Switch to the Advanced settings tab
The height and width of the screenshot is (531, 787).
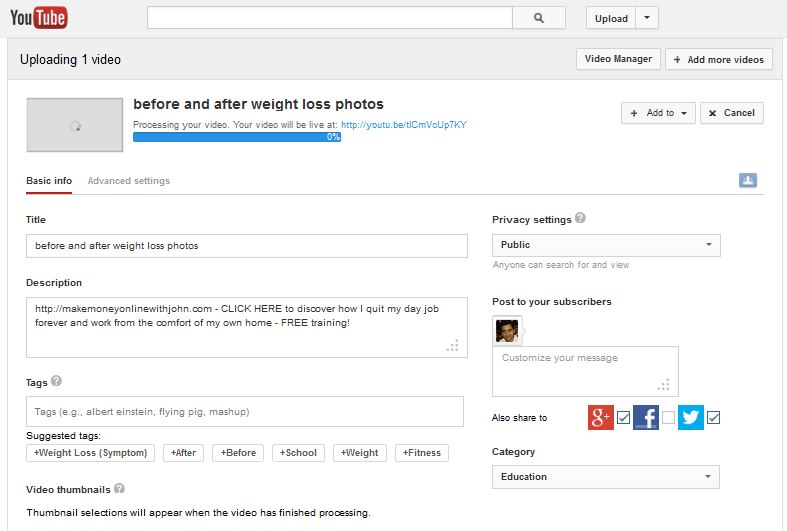point(128,181)
